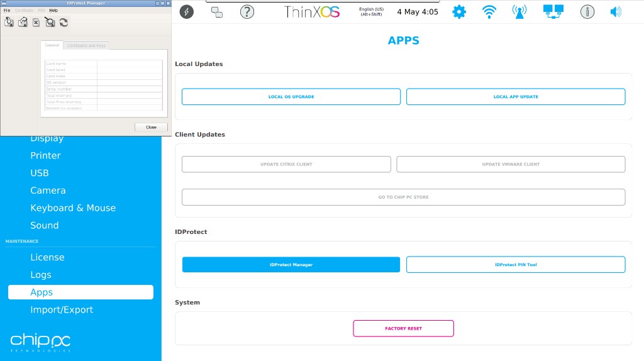
Task: Switch to the General tab
Action: 52,45
